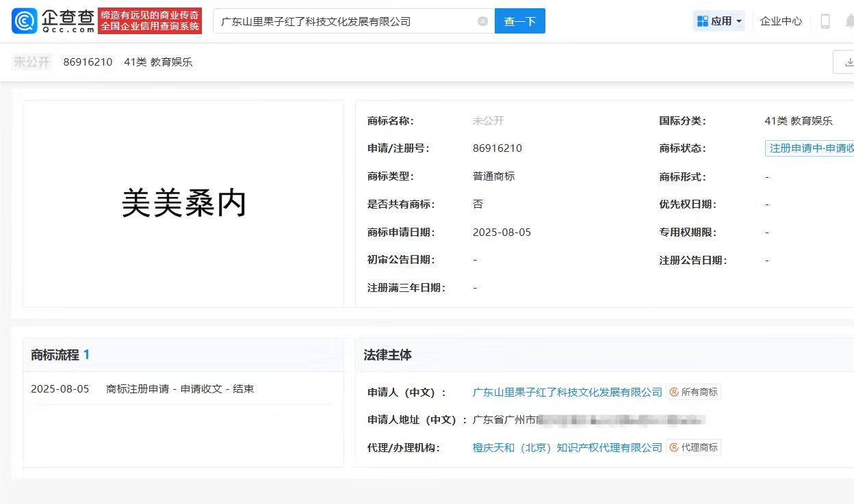Click the blue grid icon beside 应用
Screen dimensions: 854x504
pyautogui.click(x=702, y=21)
